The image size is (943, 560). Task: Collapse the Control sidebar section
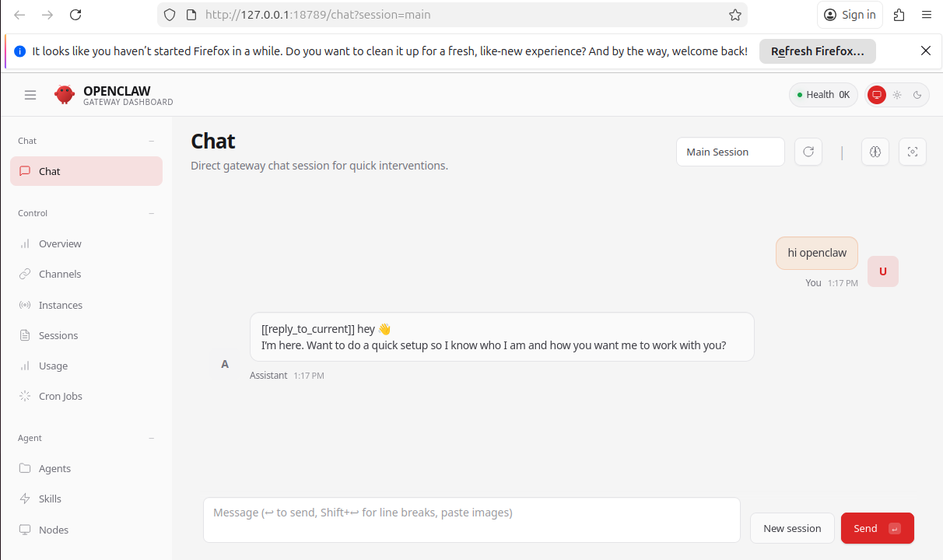pyautogui.click(x=152, y=213)
